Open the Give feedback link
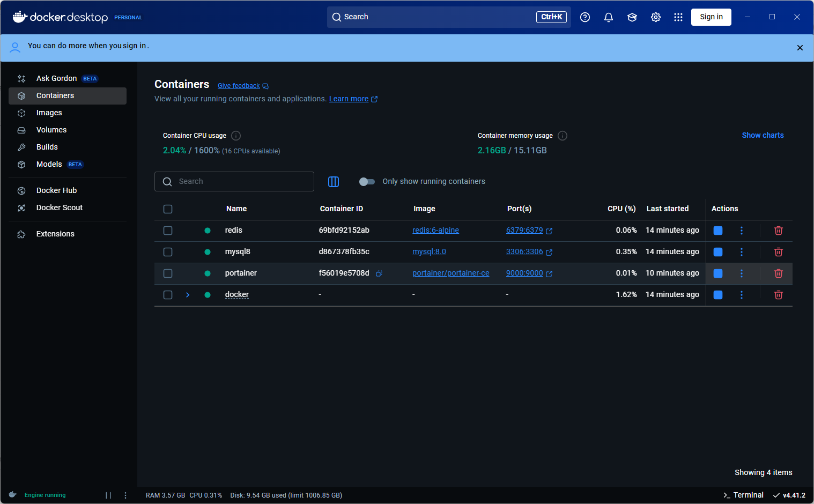 click(x=243, y=86)
